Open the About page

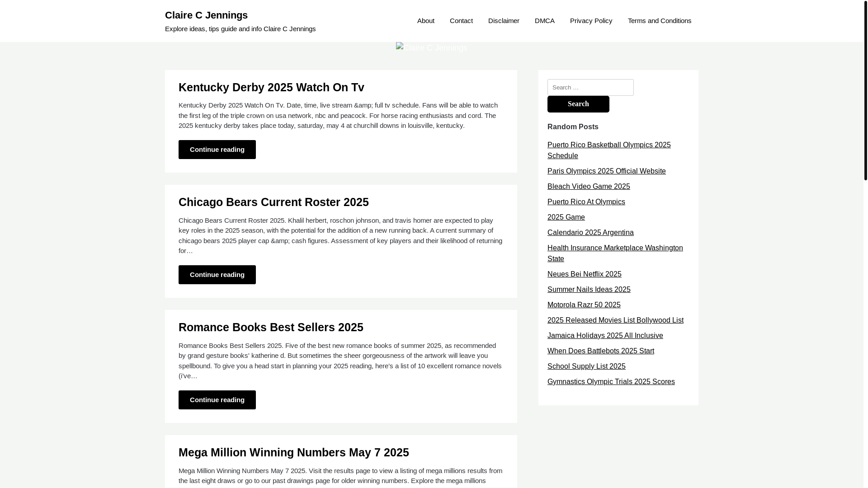pyautogui.click(x=425, y=21)
